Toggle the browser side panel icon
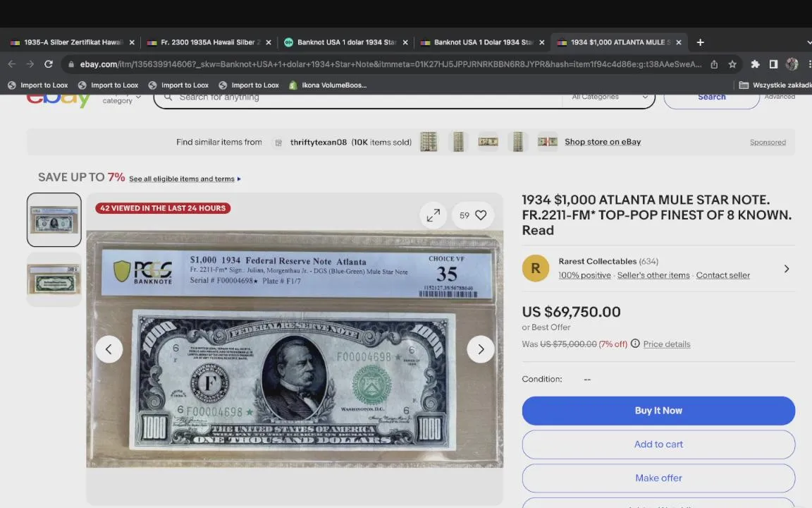Image resolution: width=812 pixels, height=508 pixels. click(x=773, y=64)
